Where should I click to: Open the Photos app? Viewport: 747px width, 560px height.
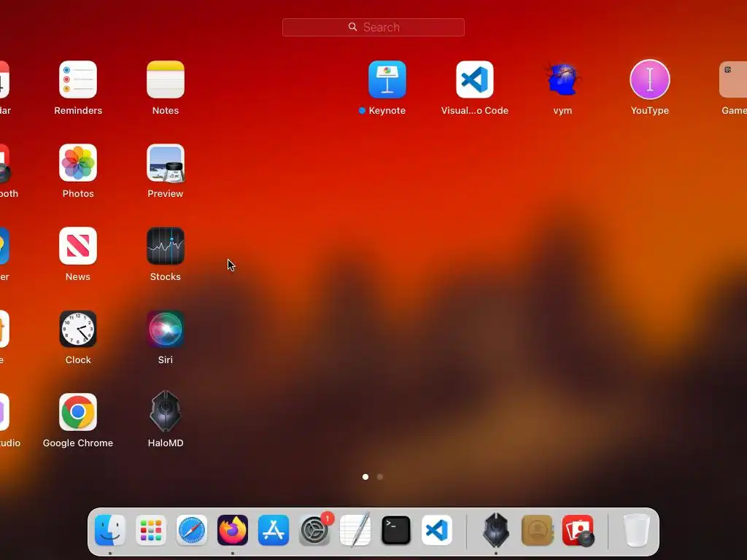[77, 163]
